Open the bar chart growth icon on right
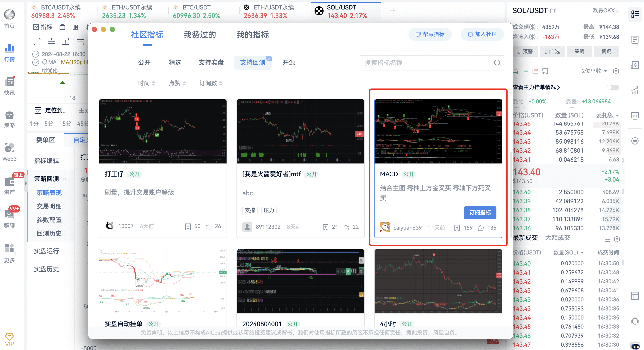644x350 pixels. 635,90
